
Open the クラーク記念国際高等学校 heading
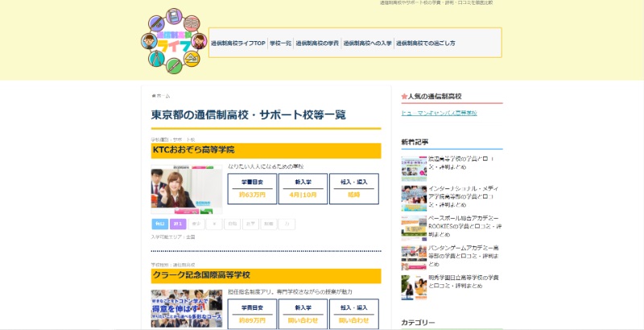[x=266, y=275]
